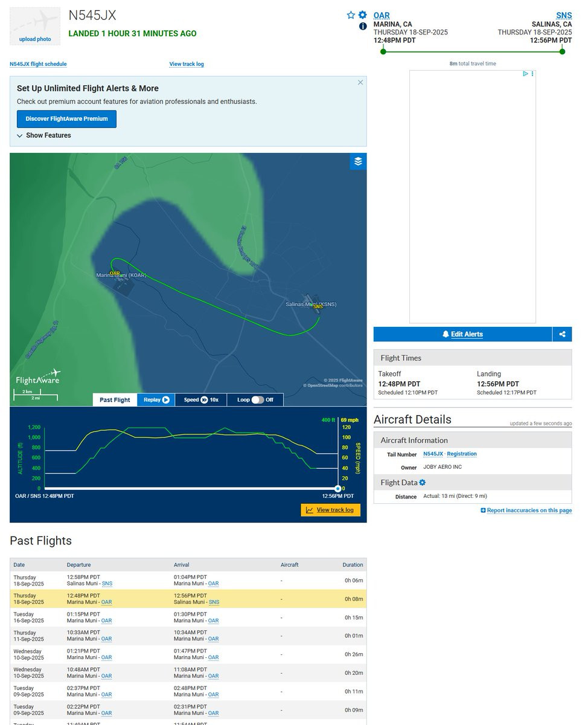The width and height of the screenshot is (588, 725).
Task: Click the share icon beside Edit Alerts
Action: pyautogui.click(x=562, y=334)
